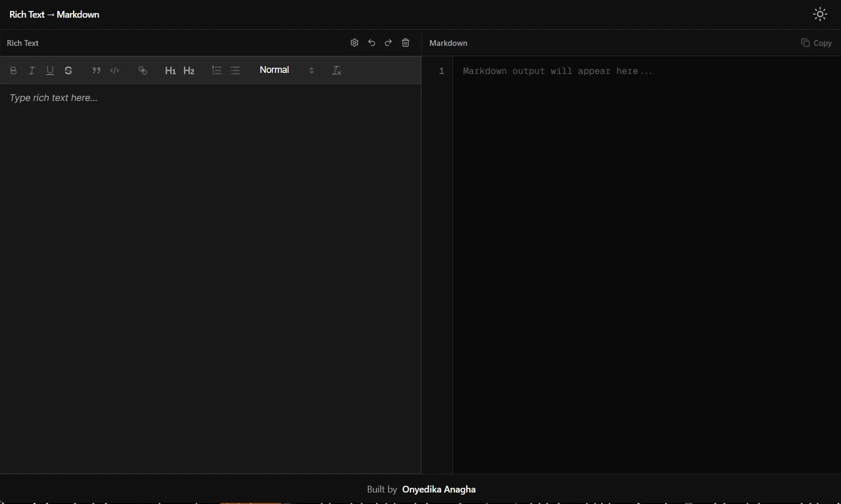Viewport: 841px width, 504px height.
Task: Undo the last edit
Action: tap(372, 43)
